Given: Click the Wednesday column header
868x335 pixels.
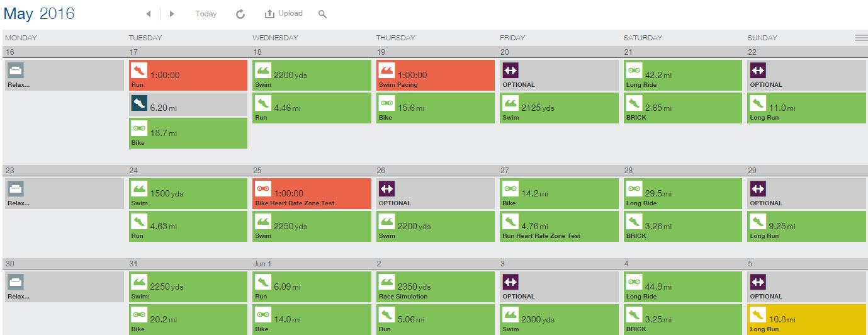Looking at the screenshot, I should coord(275,38).
